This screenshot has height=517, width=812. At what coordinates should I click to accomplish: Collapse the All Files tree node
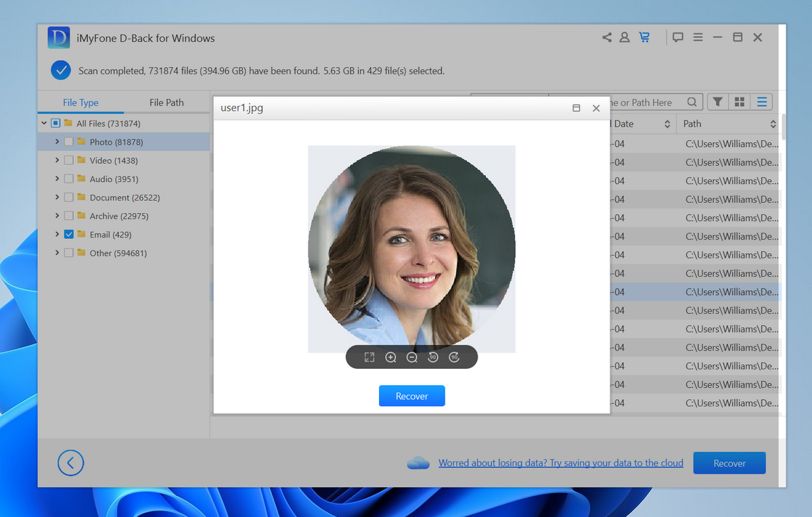(44, 124)
